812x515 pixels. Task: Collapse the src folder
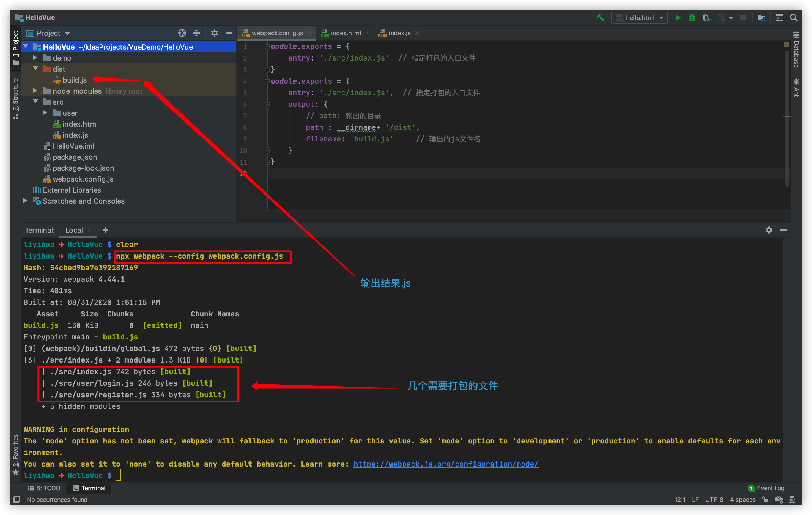[x=35, y=102]
